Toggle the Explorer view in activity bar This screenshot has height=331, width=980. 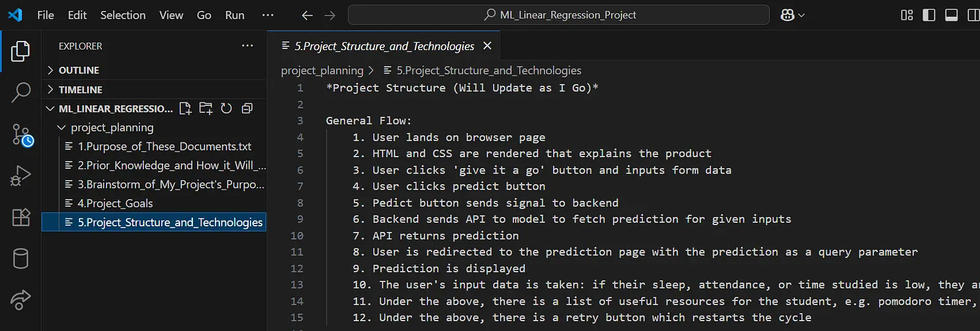(21, 51)
